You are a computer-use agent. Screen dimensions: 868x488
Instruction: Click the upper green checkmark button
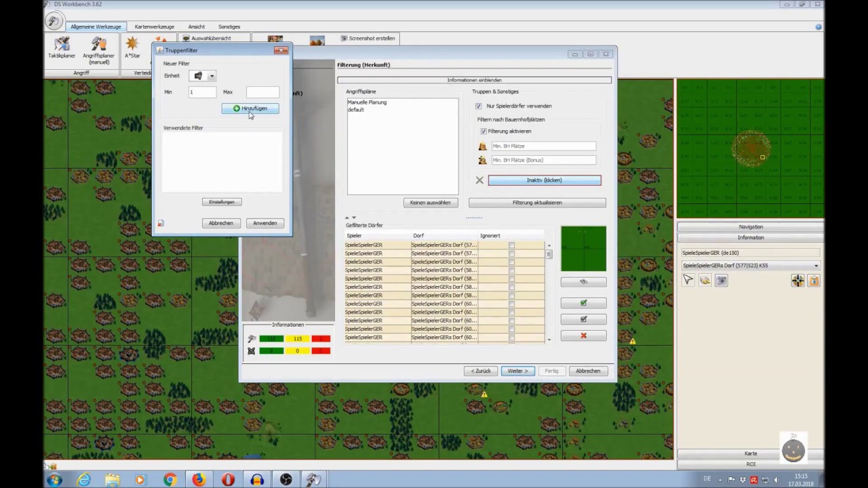[583, 303]
